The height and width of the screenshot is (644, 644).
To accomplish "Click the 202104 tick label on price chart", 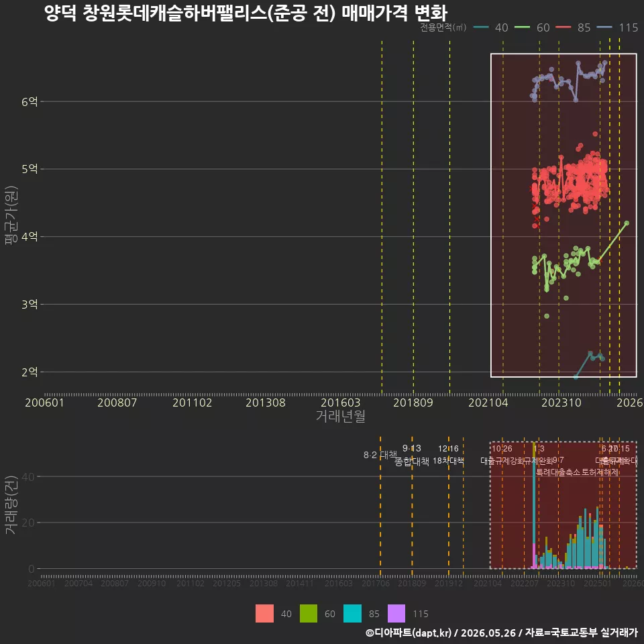I will coord(488,402).
